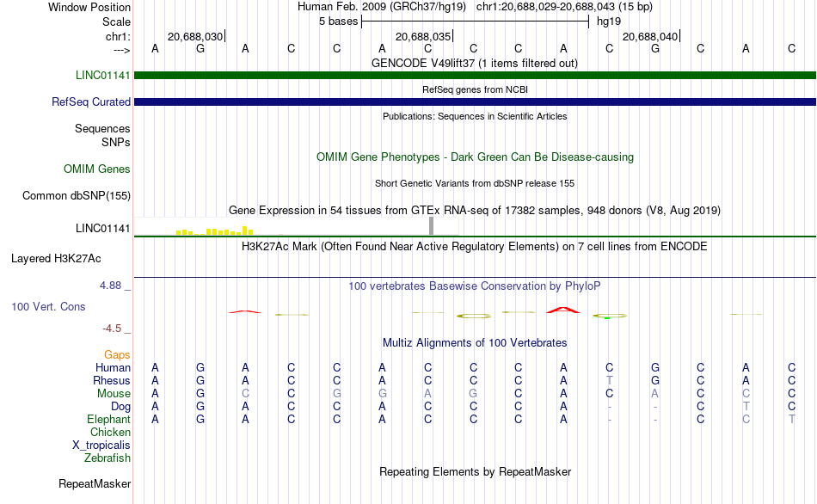
Task: Click the RepeatMasker track label
Action: click(x=95, y=483)
